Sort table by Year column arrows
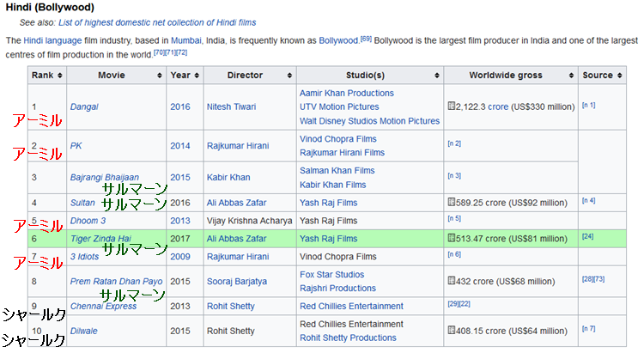The width and height of the screenshot is (644, 353). pos(197,76)
